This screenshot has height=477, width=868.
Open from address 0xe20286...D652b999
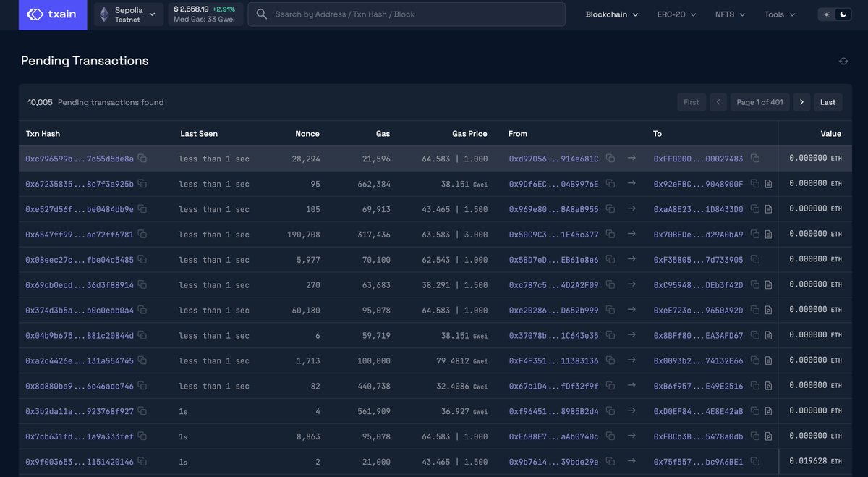pos(554,310)
